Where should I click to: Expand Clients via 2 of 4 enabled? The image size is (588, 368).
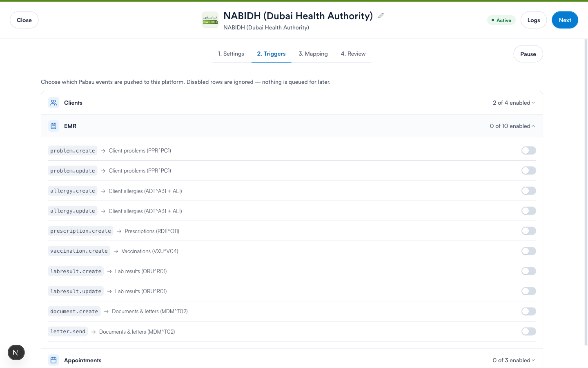pyautogui.click(x=514, y=103)
